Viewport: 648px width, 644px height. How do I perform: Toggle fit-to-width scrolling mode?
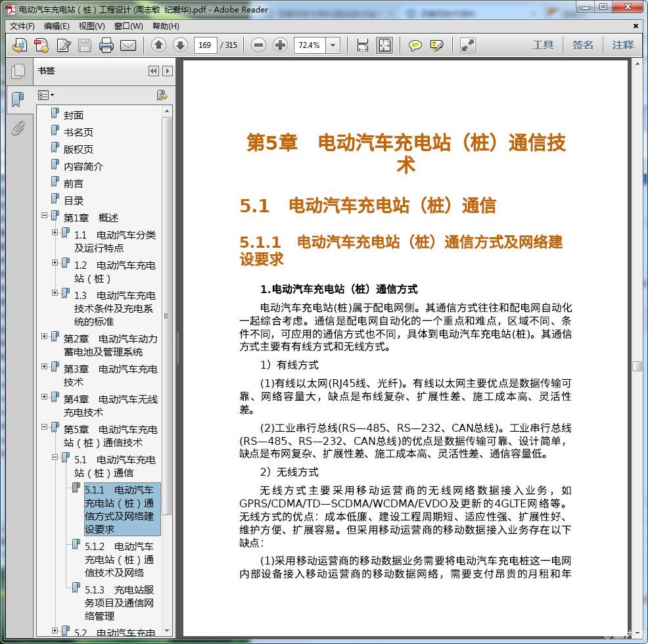pyautogui.click(x=362, y=45)
